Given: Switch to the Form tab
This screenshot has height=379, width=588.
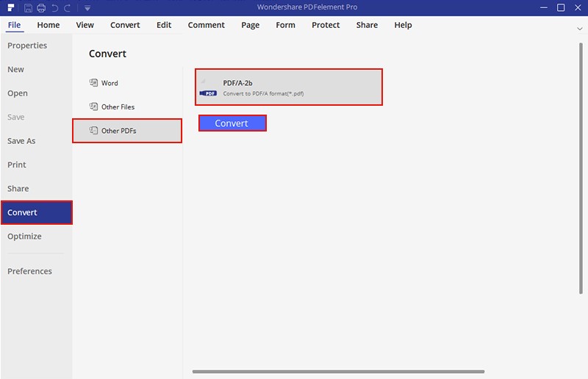Looking at the screenshot, I should coord(285,25).
